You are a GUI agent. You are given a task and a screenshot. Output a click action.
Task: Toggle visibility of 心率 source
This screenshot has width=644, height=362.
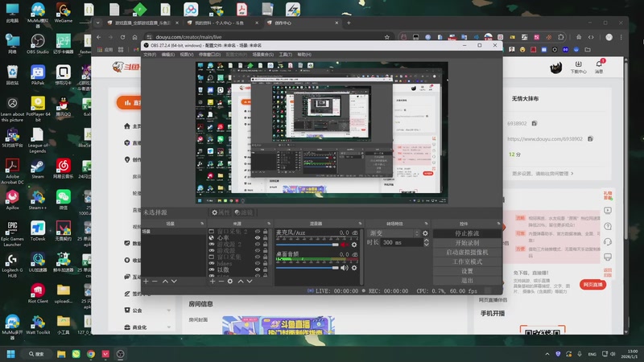pyautogui.click(x=258, y=238)
